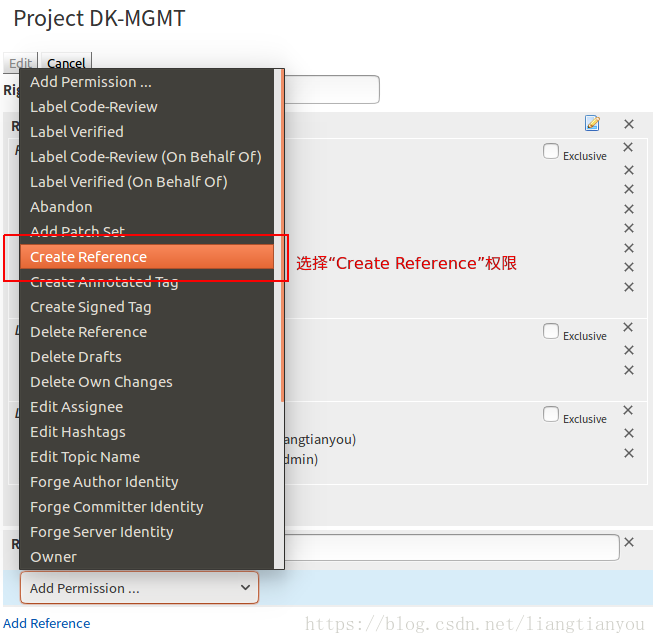
Task: Click the Cancel button
Action: 66,63
